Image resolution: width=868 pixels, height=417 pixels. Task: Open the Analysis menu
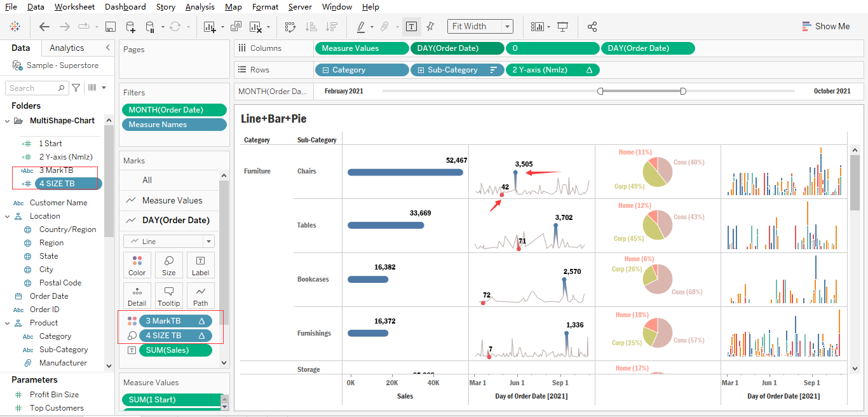200,7
